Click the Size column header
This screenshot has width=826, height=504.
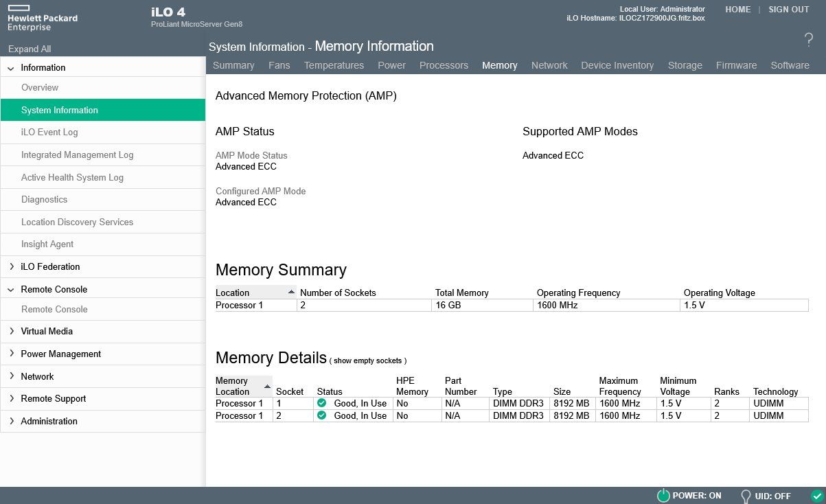[x=562, y=391]
